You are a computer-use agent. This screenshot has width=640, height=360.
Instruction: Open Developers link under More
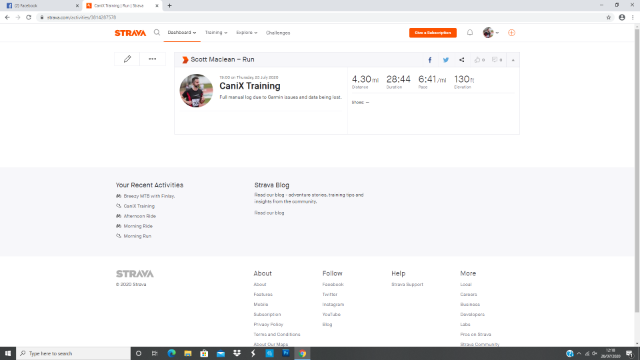472,314
